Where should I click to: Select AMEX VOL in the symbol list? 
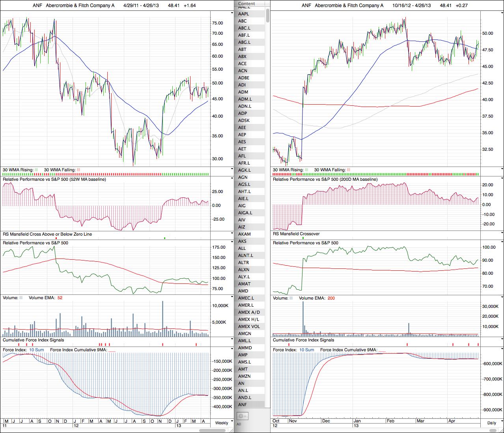249,326
